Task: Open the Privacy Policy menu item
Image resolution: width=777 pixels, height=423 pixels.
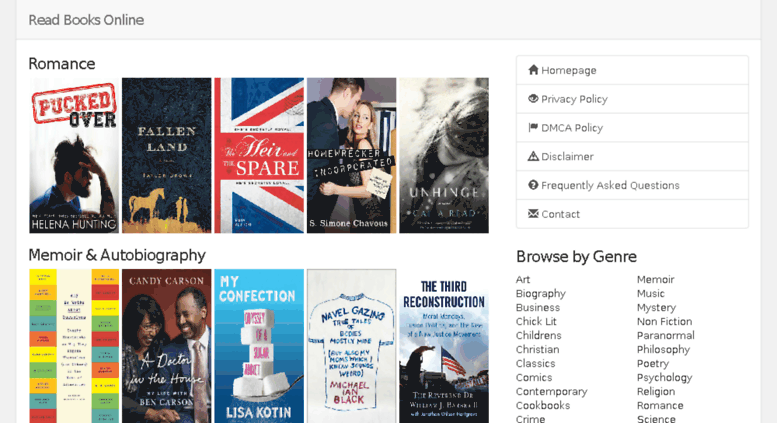Action: [x=632, y=99]
